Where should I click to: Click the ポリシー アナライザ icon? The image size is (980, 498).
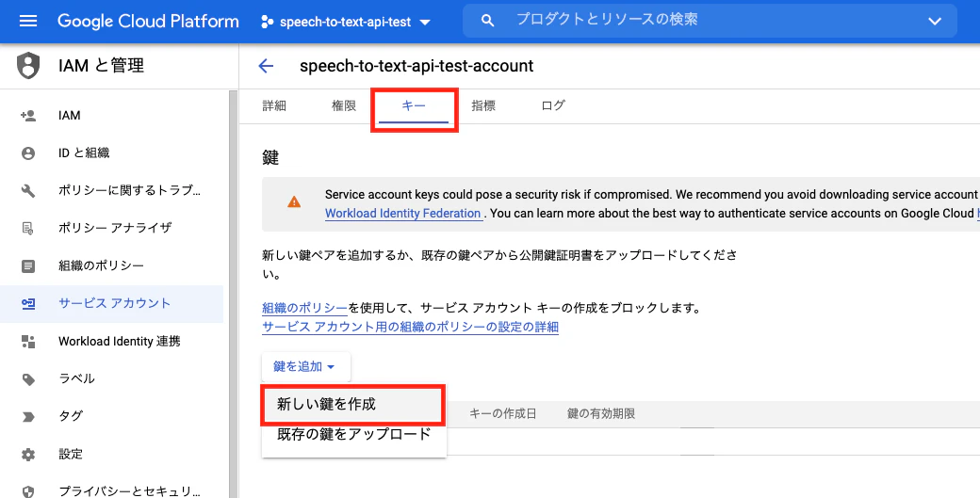coord(28,228)
